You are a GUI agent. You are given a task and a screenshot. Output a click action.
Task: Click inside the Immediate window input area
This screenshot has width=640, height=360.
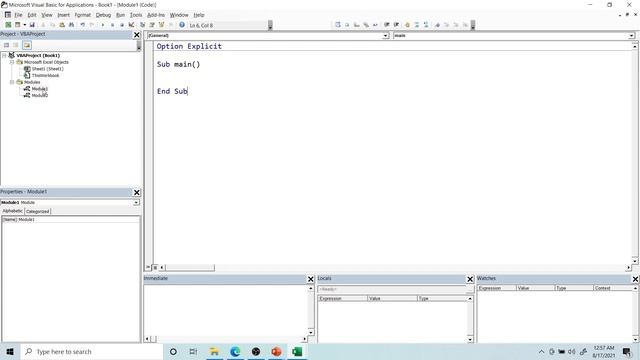click(225, 310)
